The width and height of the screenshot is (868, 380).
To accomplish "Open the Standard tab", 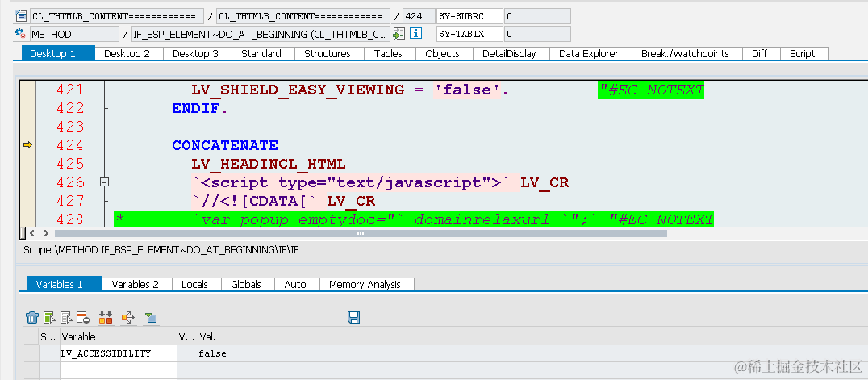I will 263,54.
